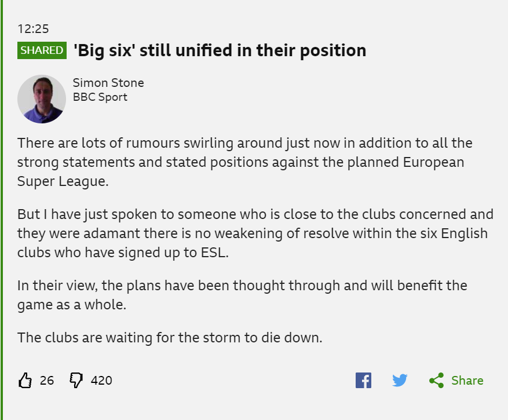Click the BBC Sport byline text
This screenshot has height=420, width=508.
tap(100, 97)
